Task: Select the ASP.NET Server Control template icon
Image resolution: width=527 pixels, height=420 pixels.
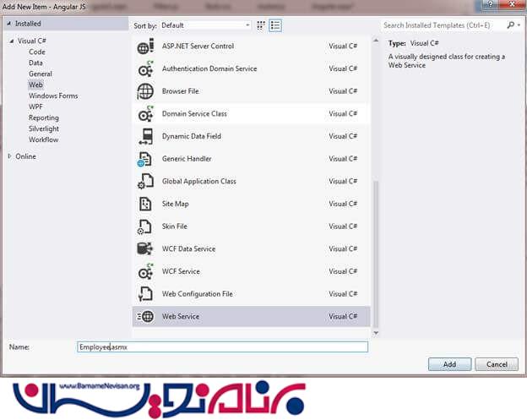Action: 145,46
